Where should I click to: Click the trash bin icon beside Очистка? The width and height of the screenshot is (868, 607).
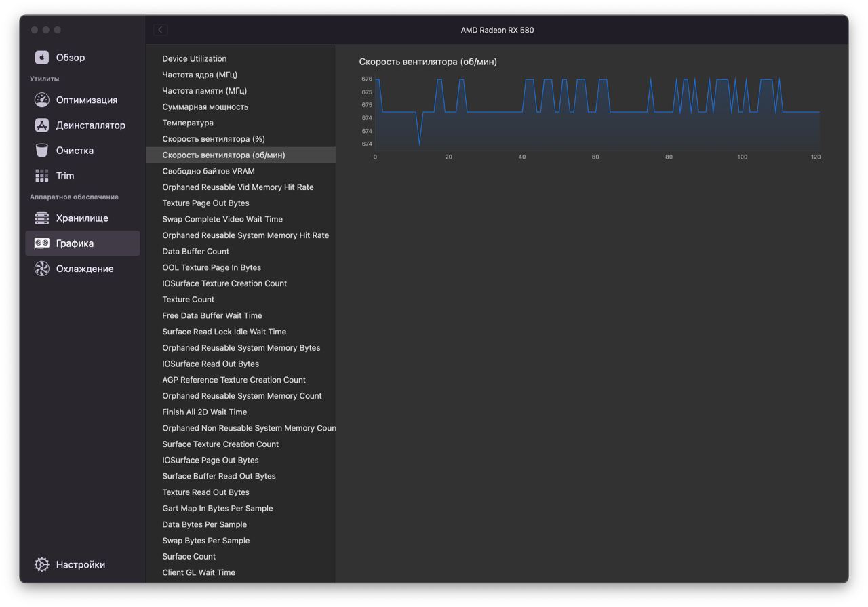pyautogui.click(x=42, y=150)
